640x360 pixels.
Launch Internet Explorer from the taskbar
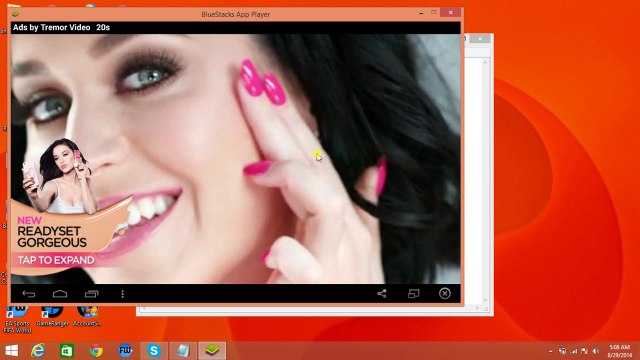(38, 351)
